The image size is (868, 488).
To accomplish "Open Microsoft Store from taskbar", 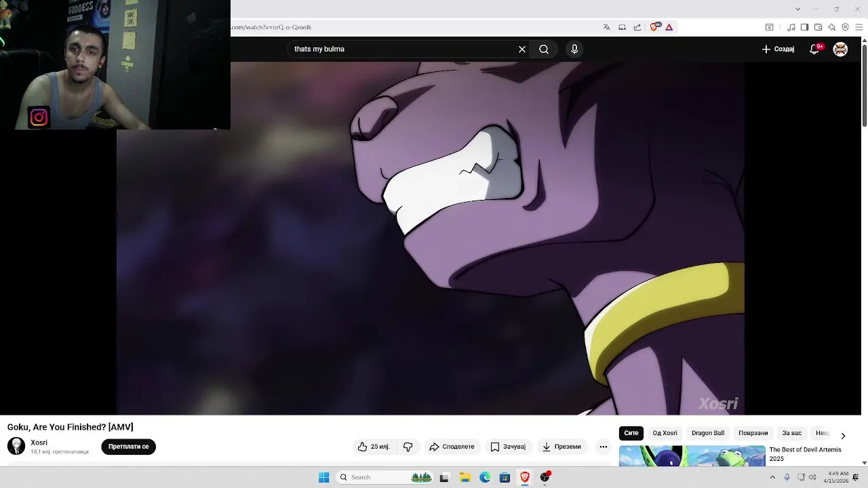I will coord(505,477).
